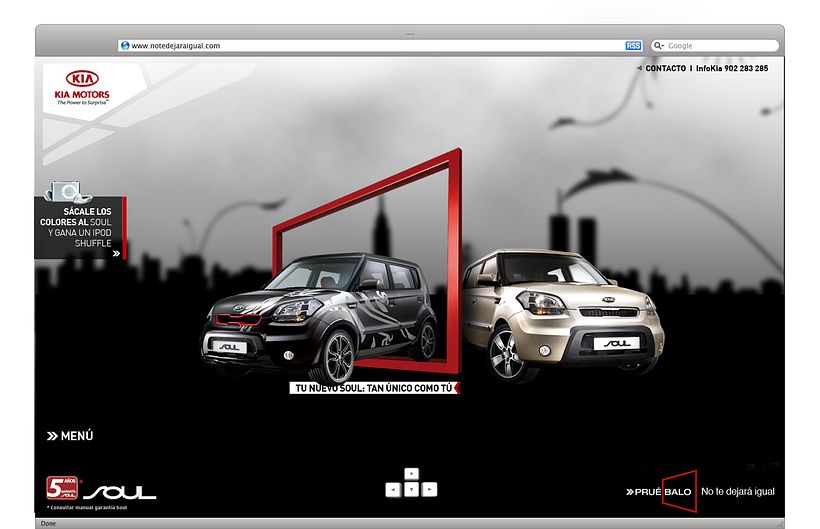Click the down arrow key
The height and width of the screenshot is (529, 820).
pyautogui.click(x=412, y=490)
